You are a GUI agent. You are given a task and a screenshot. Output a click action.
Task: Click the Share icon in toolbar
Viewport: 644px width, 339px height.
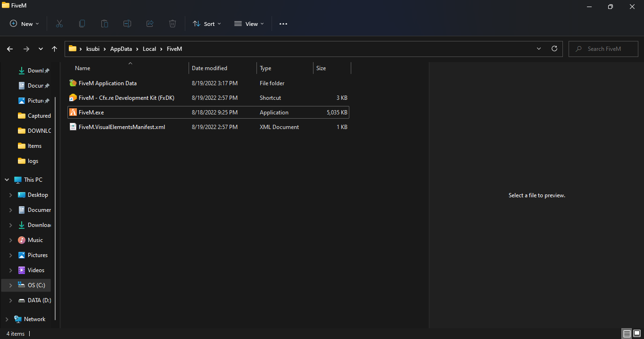coord(150,24)
